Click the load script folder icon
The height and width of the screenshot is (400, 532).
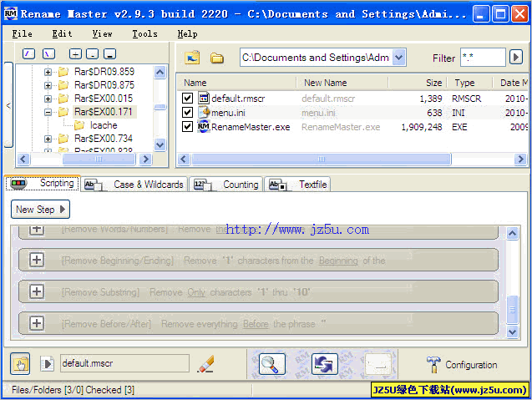coord(20,364)
